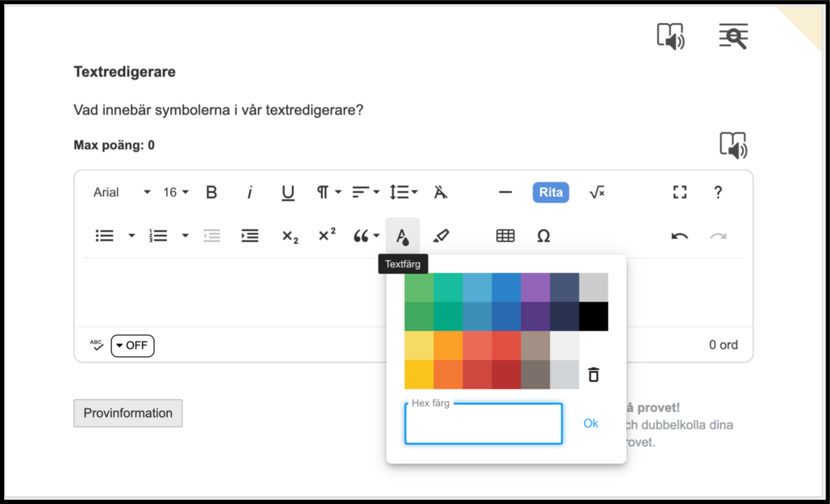Focus the Hex färg input field
This screenshot has height=504, width=830.
pos(483,423)
